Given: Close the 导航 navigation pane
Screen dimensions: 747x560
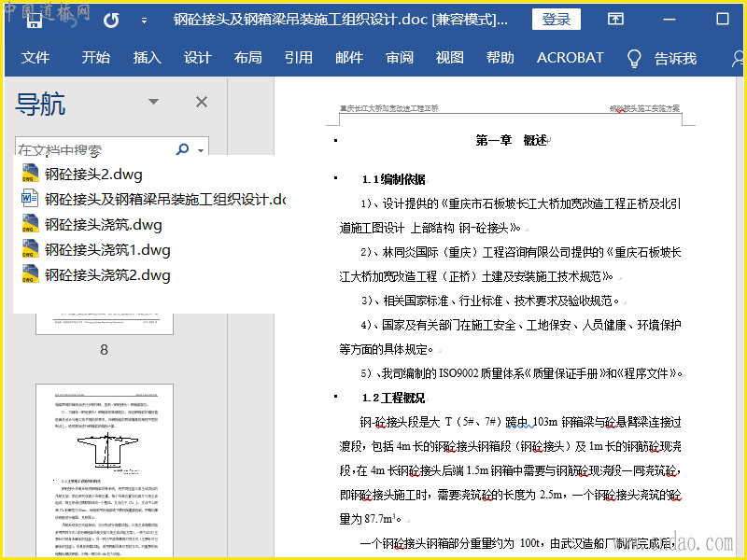Looking at the screenshot, I should 202,102.
